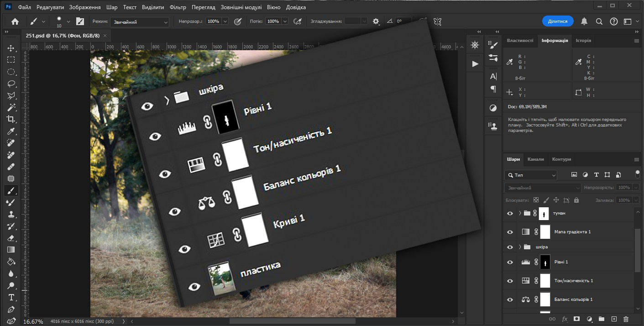Select the Lasso tool

[x=11, y=84]
